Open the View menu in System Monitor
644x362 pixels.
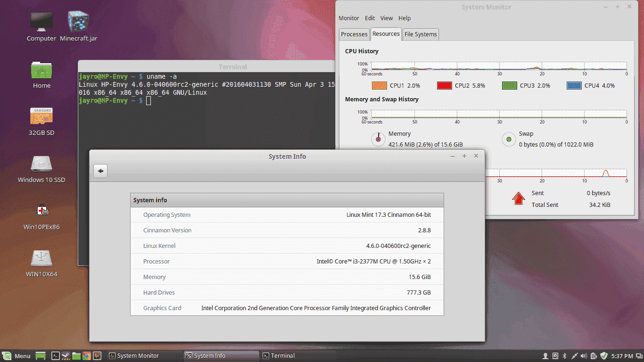pos(387,18)
